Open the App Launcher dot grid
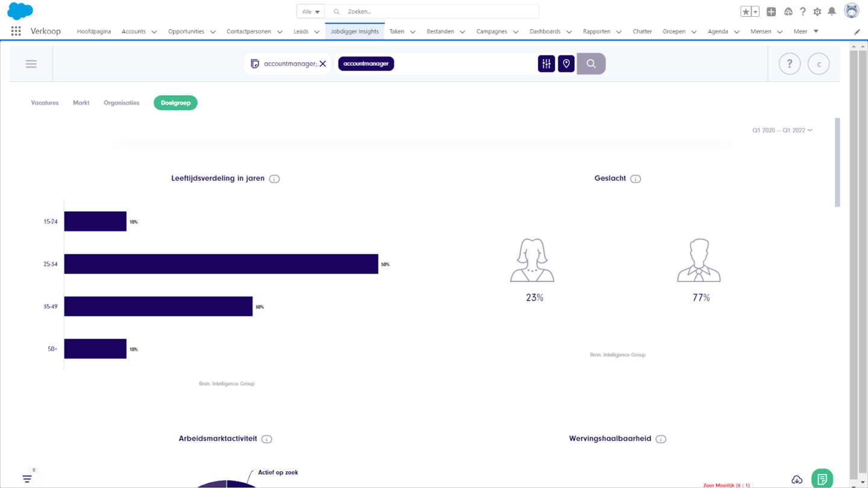Image resolution: width=868 pixels, height=488 pixels. tap(16, 31)
